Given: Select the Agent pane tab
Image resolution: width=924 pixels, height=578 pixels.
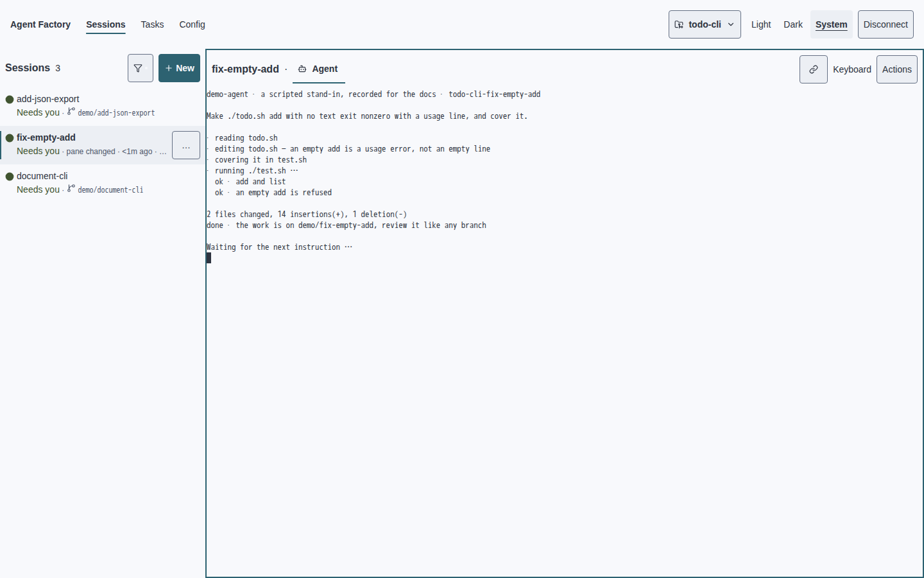Looking at the screenshot, I should [319, 69].
